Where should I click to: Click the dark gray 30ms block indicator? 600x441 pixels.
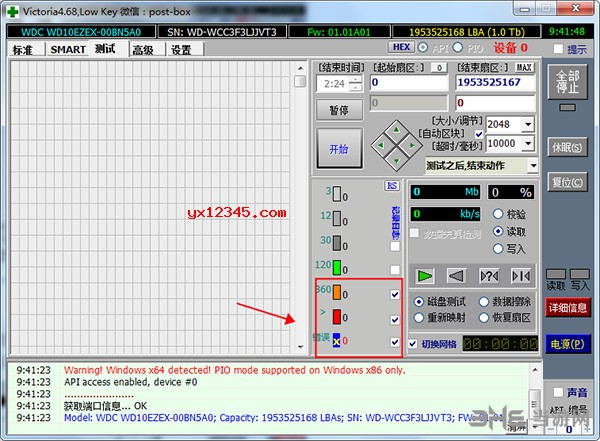point(337,243)
